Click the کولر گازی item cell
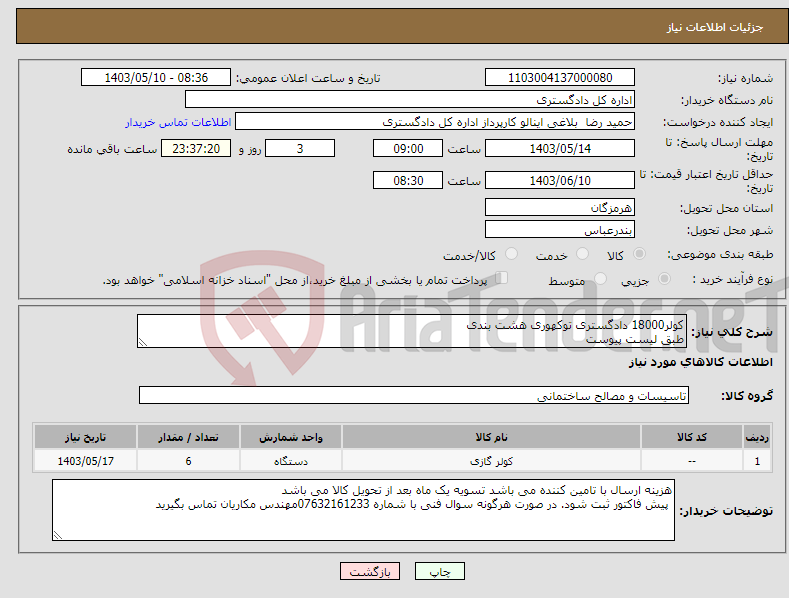Viewport: 789px width, 598px height. click(x=491, y=461)
